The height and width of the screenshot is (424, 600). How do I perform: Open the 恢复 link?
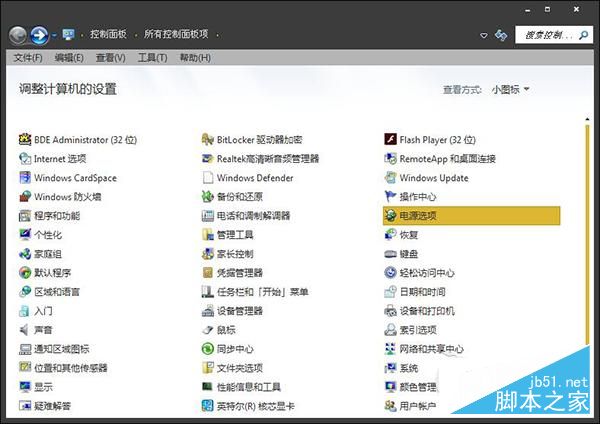click(409, 235)
